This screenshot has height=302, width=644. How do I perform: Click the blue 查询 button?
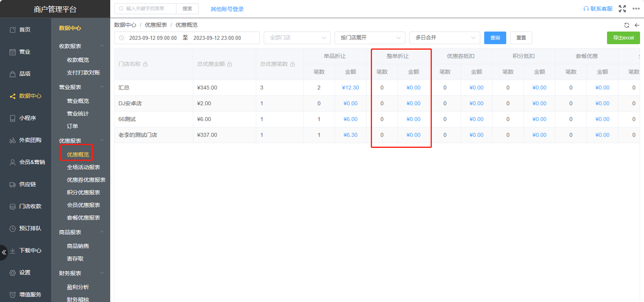pyautogui.click(x=495, y=38)
